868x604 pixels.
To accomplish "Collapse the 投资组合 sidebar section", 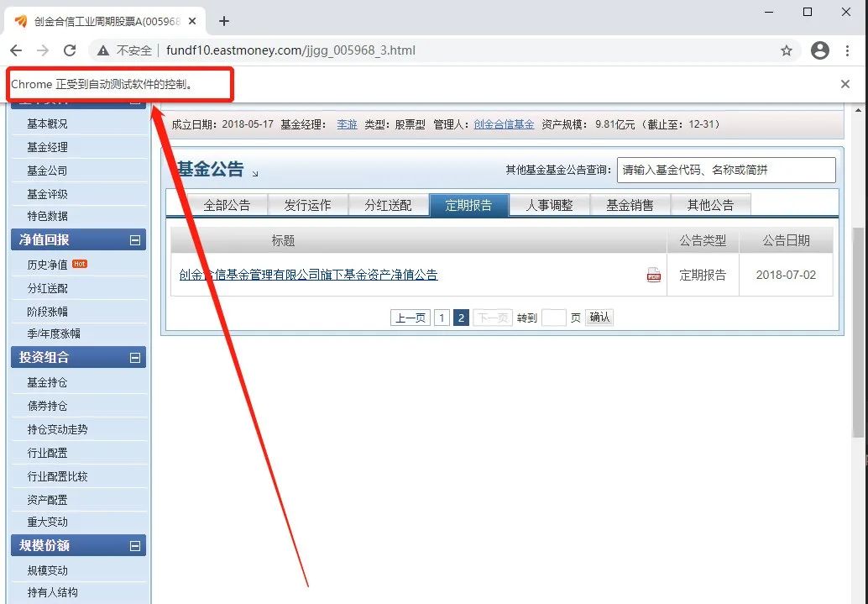I will pos(136,357).
